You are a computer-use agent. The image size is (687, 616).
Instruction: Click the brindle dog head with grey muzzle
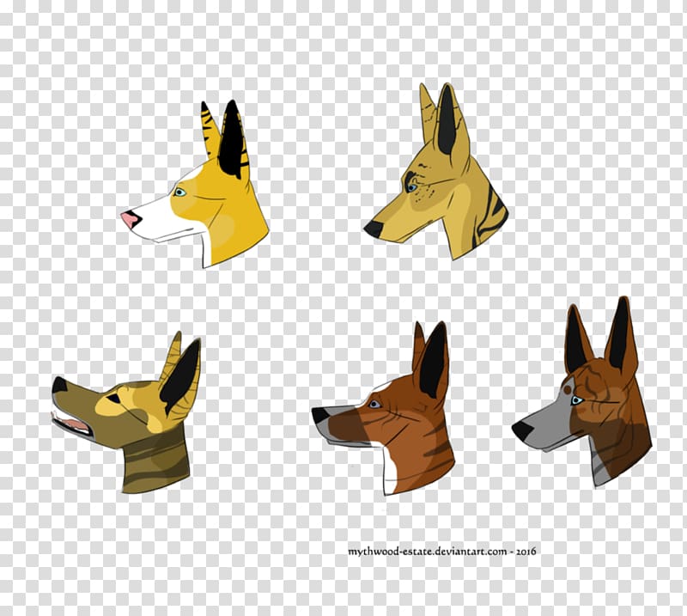(583, 392)
